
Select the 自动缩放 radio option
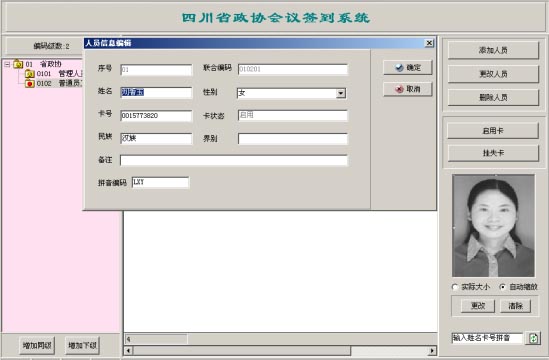pyautogui.click(x=502, y=287)
